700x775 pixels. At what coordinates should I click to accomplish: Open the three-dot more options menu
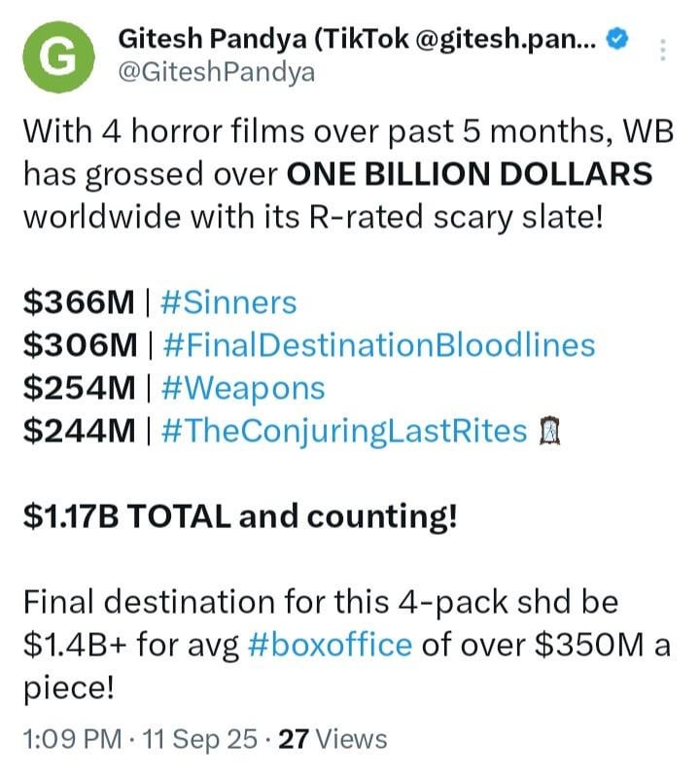coord(663,51)
